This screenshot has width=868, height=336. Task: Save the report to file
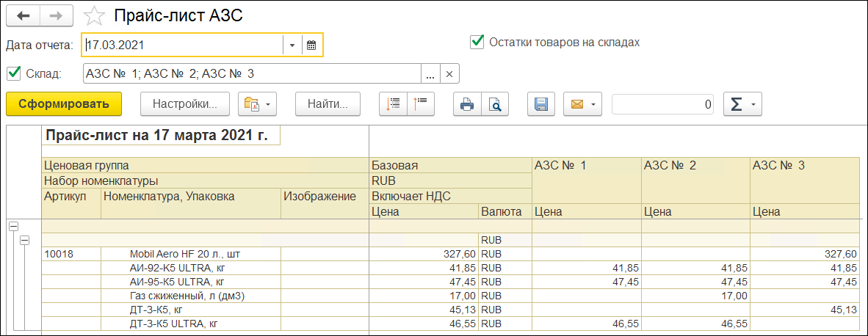pos(541,105)
